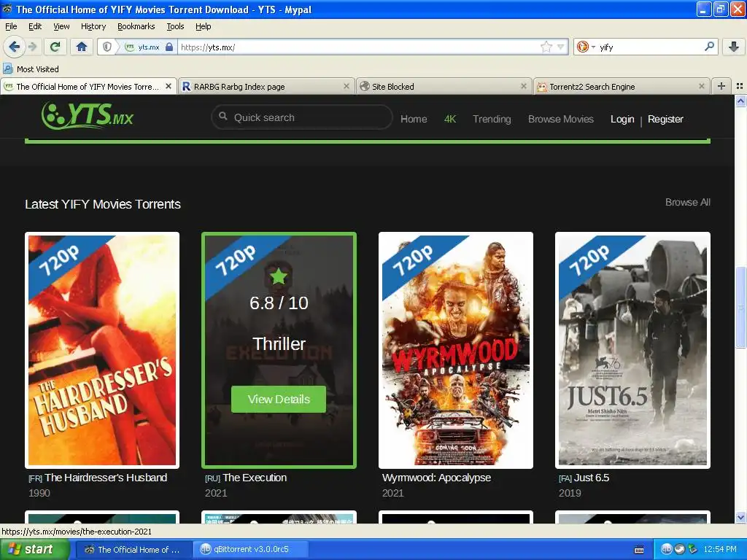Click the Wyrmwood: Apocalypse title link

pyautogui.click(x=436, y=478)
